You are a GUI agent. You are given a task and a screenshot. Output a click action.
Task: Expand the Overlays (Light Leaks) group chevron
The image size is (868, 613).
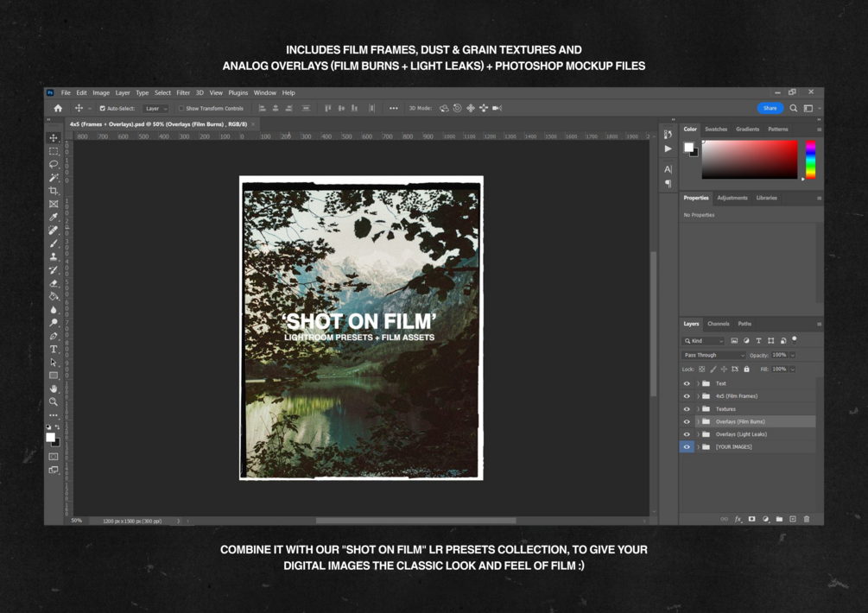(x=698, y=434)
